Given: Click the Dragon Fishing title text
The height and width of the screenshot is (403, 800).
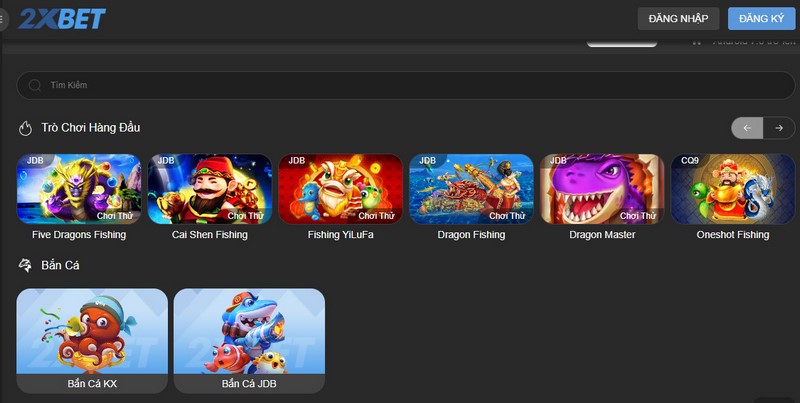Looking at the screenshot, I should 471,235.
